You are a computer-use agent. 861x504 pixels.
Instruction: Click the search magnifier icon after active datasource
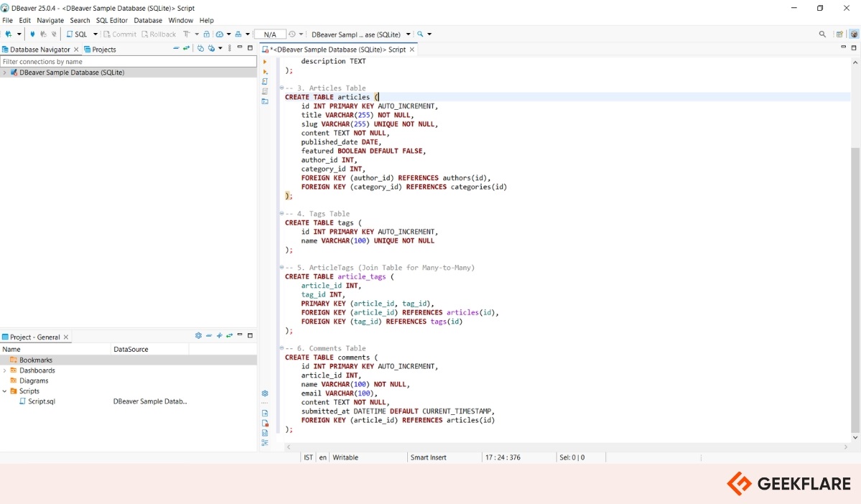click(x=421, y=34)
